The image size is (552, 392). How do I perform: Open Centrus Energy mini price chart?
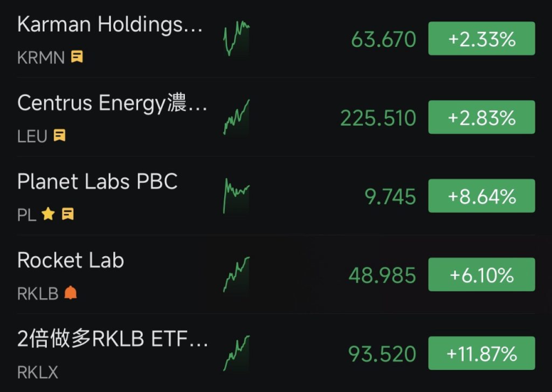[237, 117]
